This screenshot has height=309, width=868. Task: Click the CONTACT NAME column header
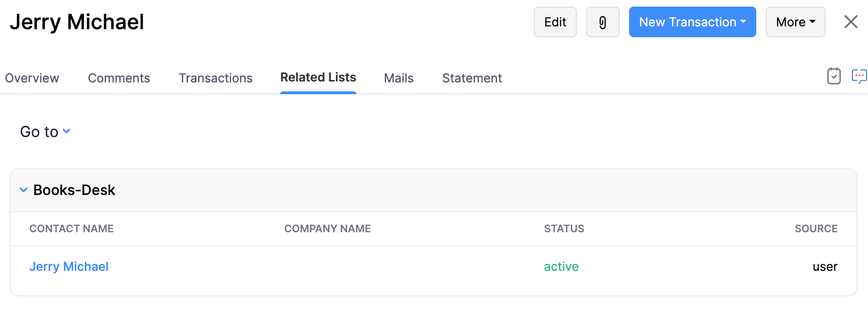71,228
